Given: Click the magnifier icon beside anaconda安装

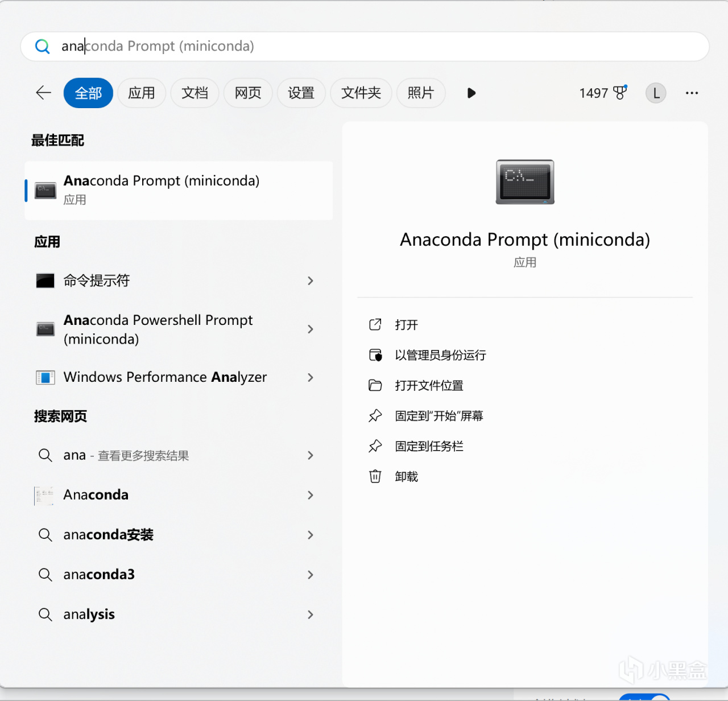Looking at the screenshot, I should 45,535.
